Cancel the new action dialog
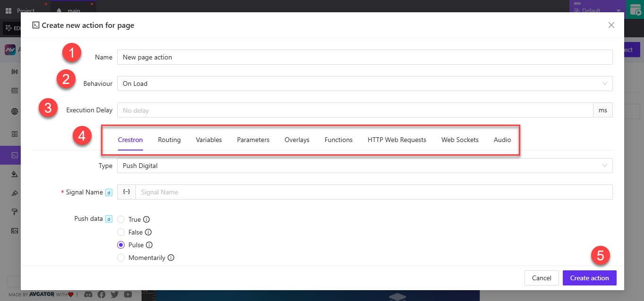The image size is (644, 301). 542,278
